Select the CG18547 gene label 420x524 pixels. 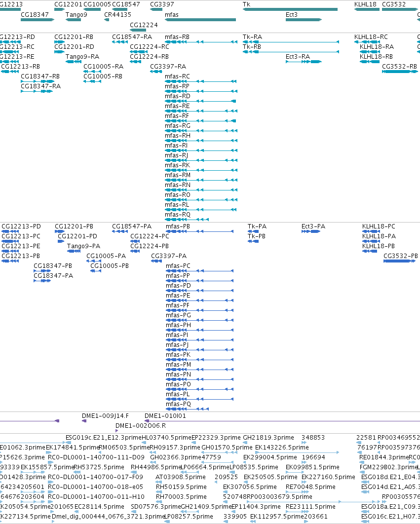126,4
